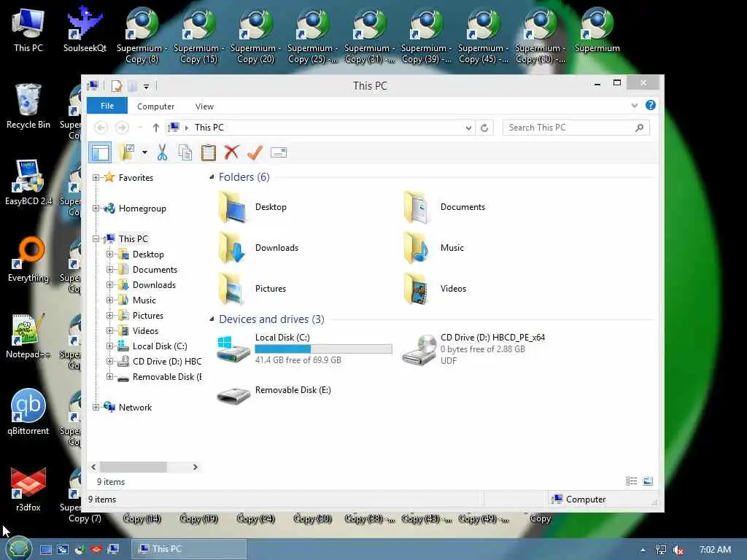Open the View ribbon tab
The height and width of the screenshot is (560, 747).
point(204,106)
